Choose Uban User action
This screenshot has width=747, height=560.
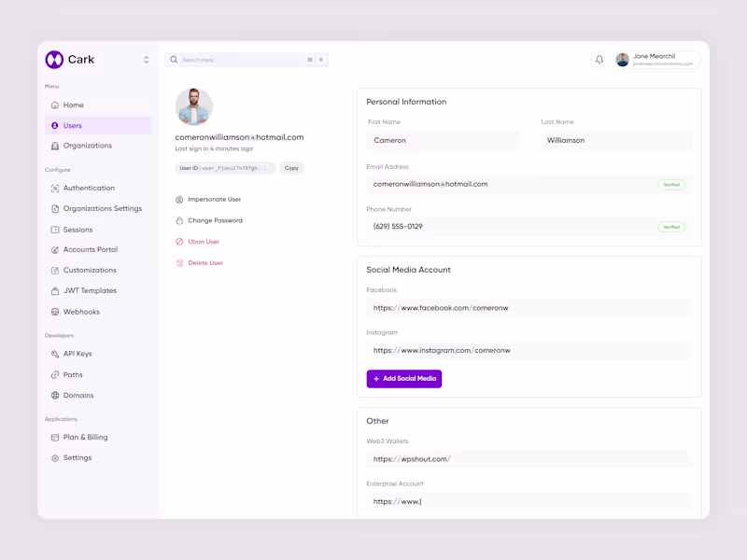pos(197,242)
